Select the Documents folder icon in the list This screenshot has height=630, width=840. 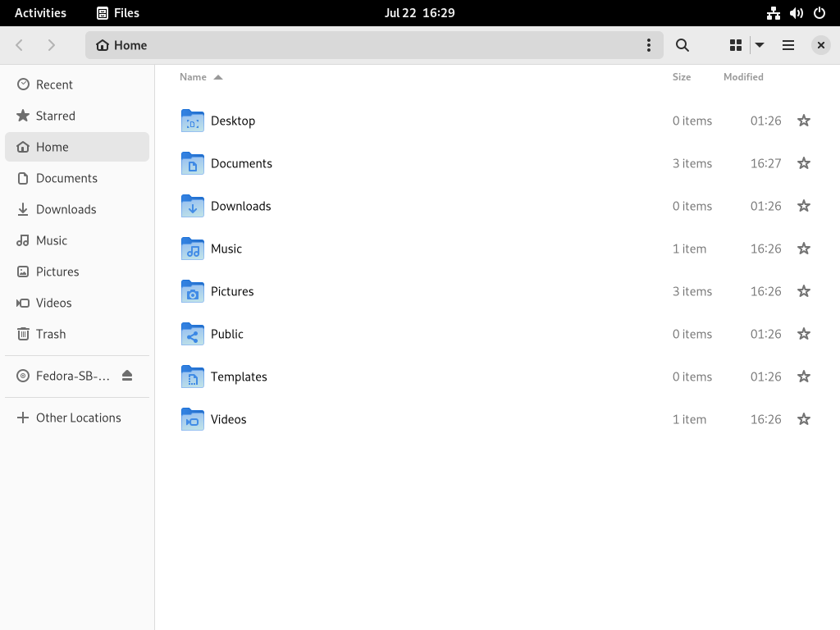click(192, 163)
